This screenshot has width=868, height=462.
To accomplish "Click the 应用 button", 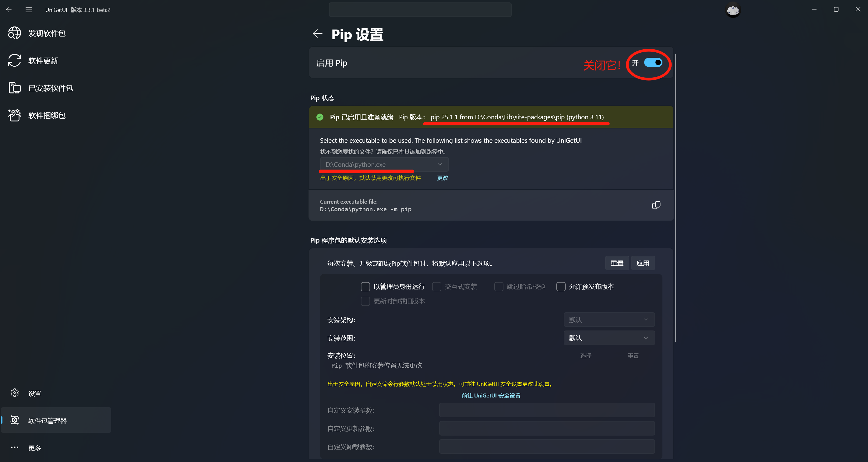I will click(643, 263).
